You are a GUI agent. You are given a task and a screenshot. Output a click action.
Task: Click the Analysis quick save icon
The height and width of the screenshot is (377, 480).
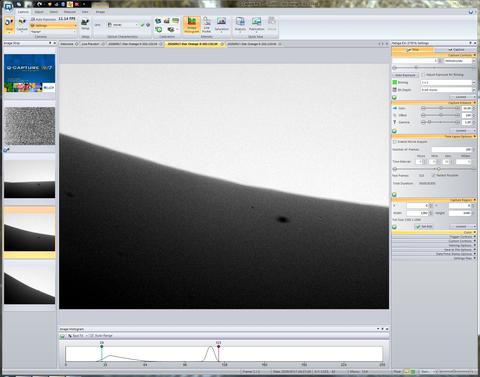coord(240,22)
